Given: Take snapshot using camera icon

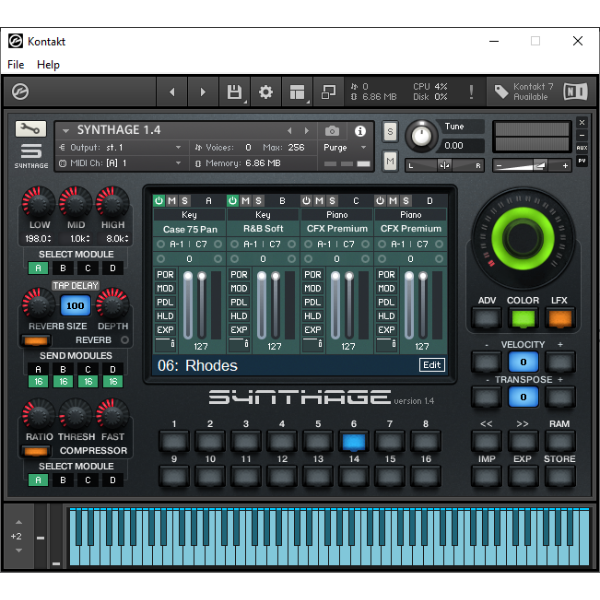Looking at the screenshot, I should pyautogui.click(x=332, y=131).
